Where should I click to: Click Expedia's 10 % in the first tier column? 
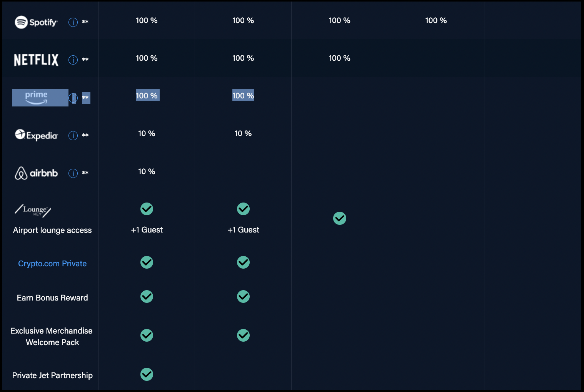(147, 133)
